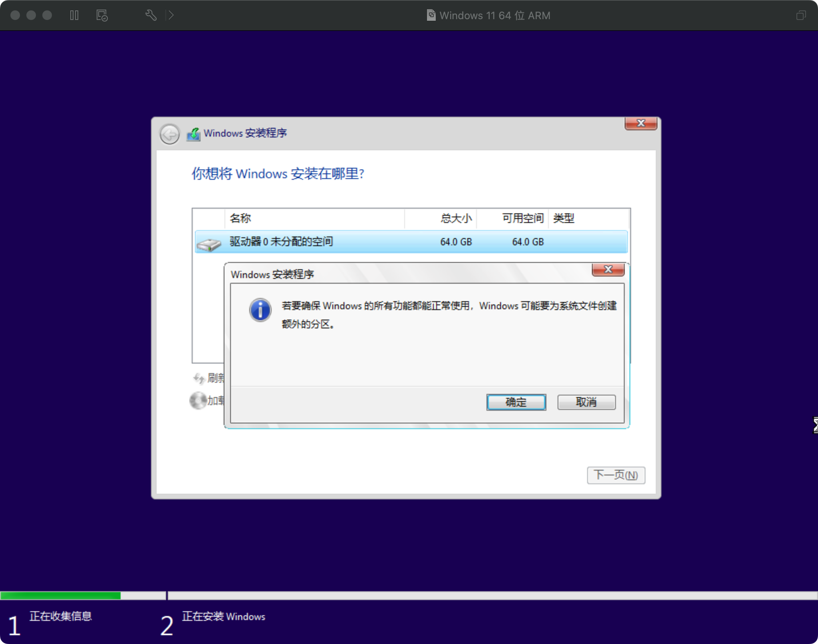818x644 pixels.
Task: Select the 驱动器 0 未分配的空间 row
Action: pyautogui.click(x=411, y=242)
